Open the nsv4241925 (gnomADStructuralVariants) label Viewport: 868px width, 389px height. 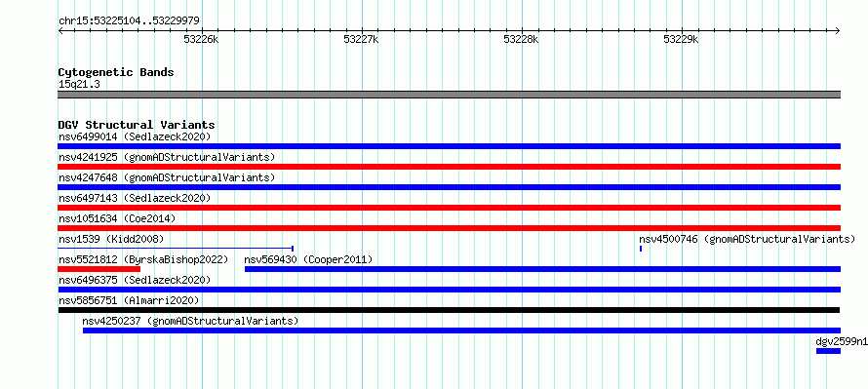(167, 157)
